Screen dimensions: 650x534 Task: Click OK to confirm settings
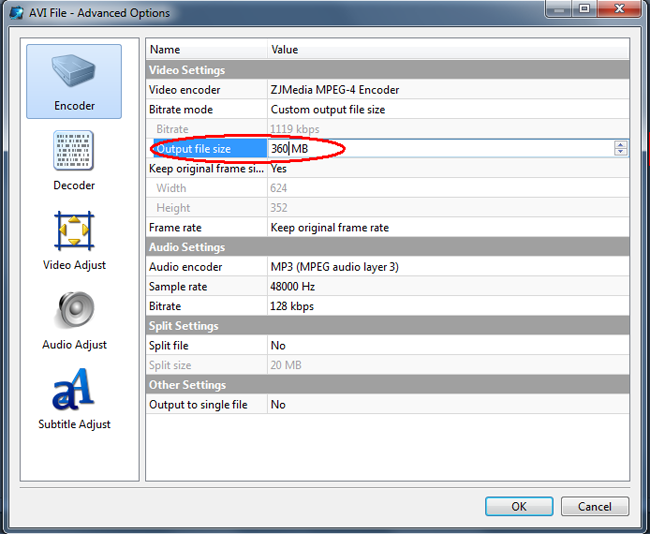(519, 506)
